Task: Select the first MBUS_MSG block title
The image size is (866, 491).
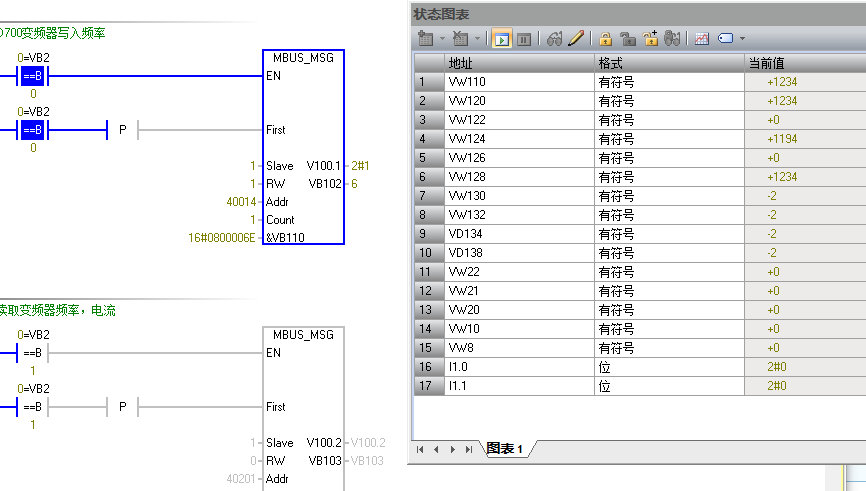Action: pyautogui.click(x=303, y=57)
